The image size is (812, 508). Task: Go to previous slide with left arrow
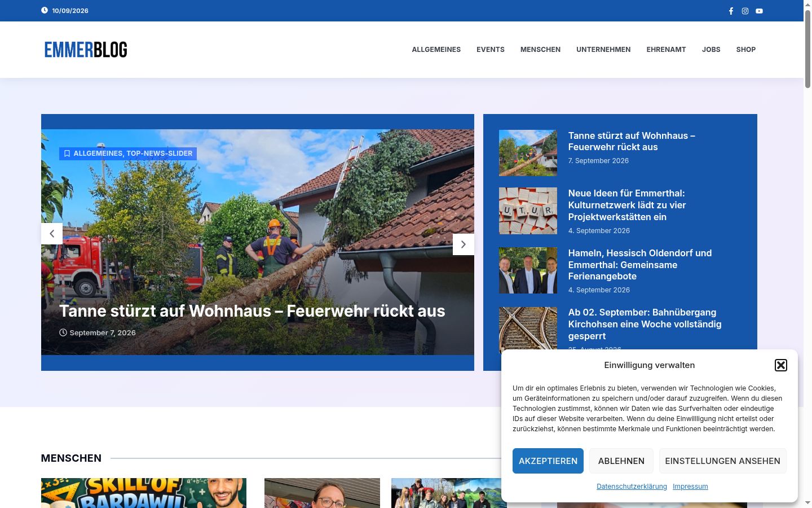pyautogui.click(x=52, y=234)
